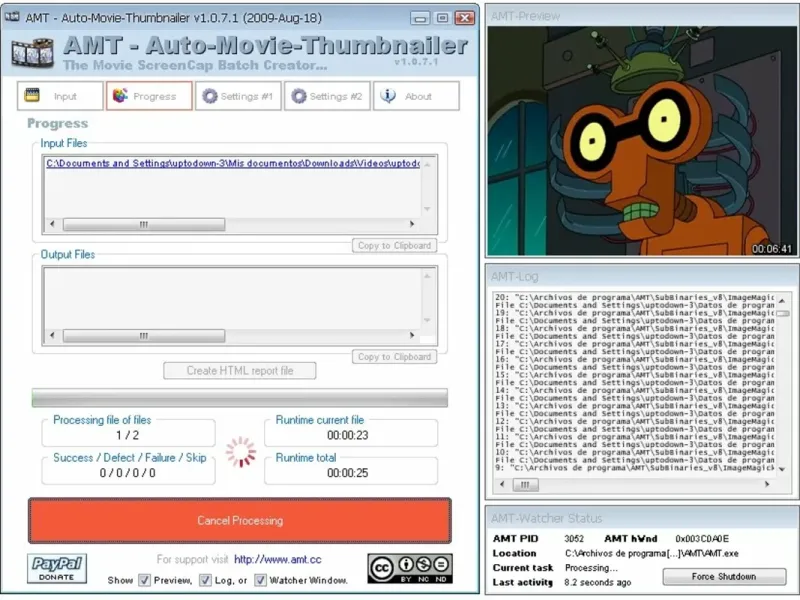Click the 0 / 0 / 0 / 0 result counter
The width and height of the screenshot is (800, 600).
[128, 473]
